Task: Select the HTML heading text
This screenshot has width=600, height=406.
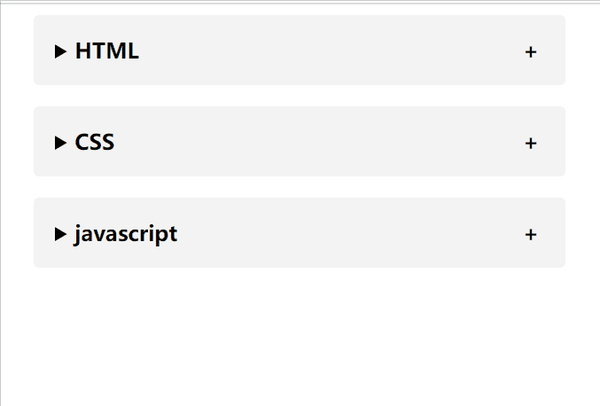Action: pos(107,52)
